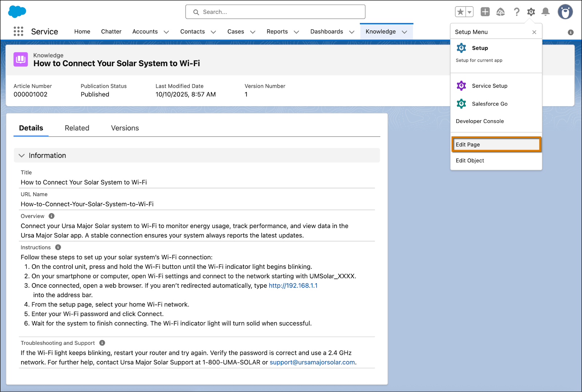582x392 pixels.
Task: Expand the Dashboards tab dropdown chevron
Action: point(352,32)
